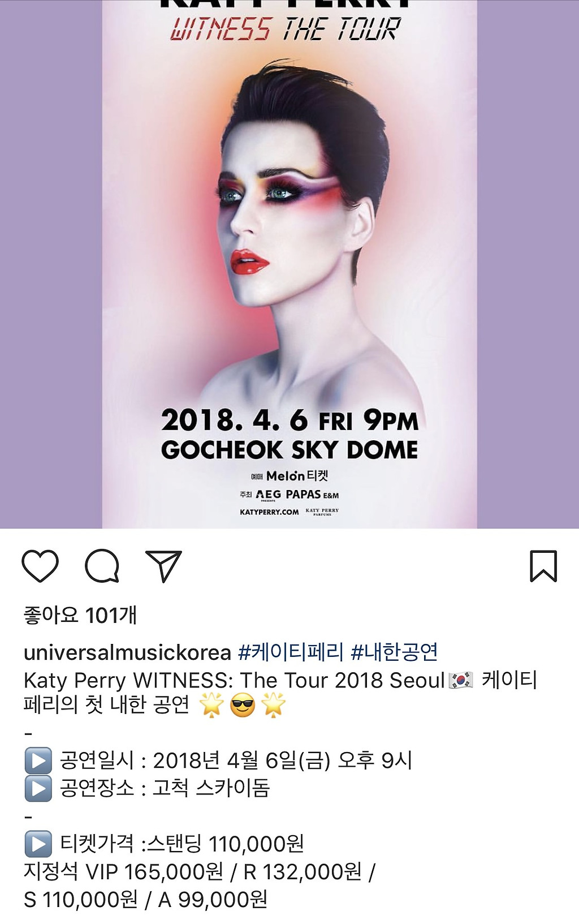Tap the WITNESS THE TOUR title text

pos(286,29)
